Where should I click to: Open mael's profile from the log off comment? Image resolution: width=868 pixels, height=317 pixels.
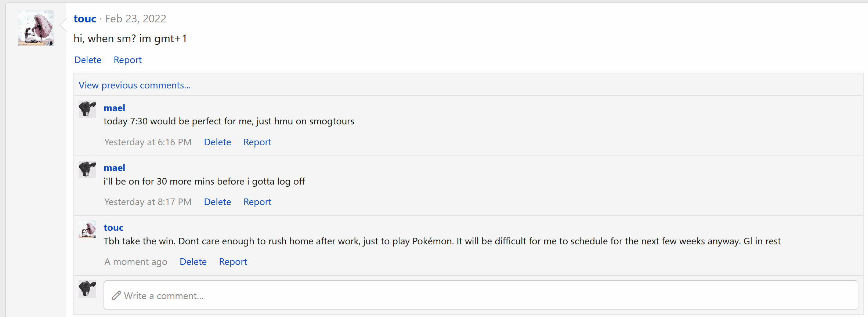[114, 168]
